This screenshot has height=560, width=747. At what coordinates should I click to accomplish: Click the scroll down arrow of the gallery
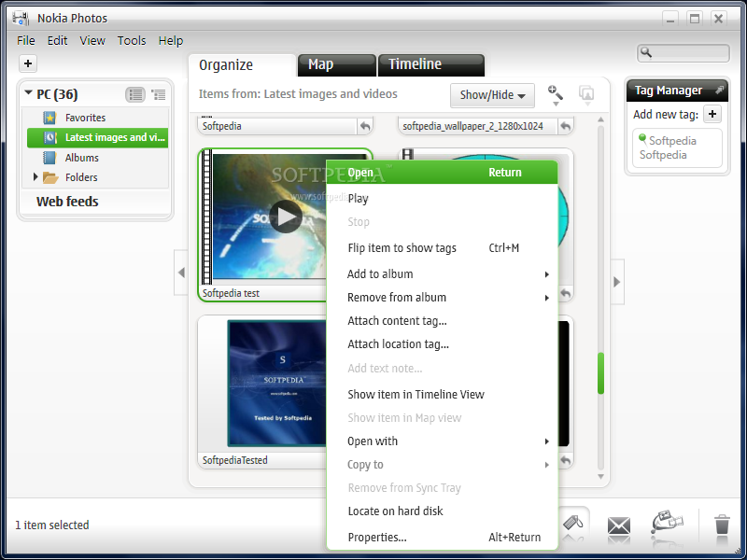click(x=600, y=476)
